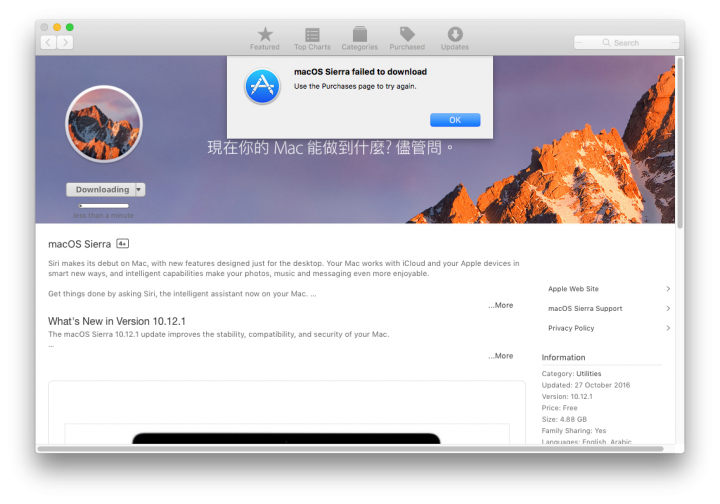Image resolution: width=720 pixels, height=504 pixels.
Task: Click the 4+ age rating badge
Action: point(123,244)
